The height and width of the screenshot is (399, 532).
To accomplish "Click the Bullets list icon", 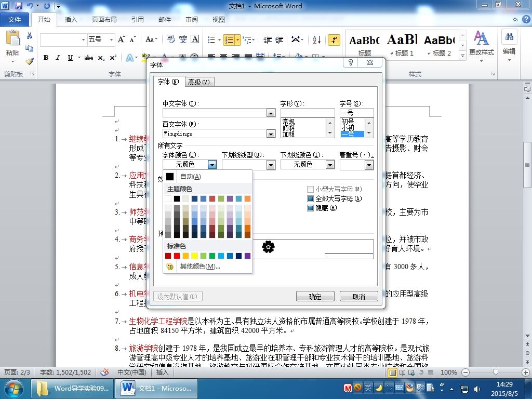I will coord(211,39).
